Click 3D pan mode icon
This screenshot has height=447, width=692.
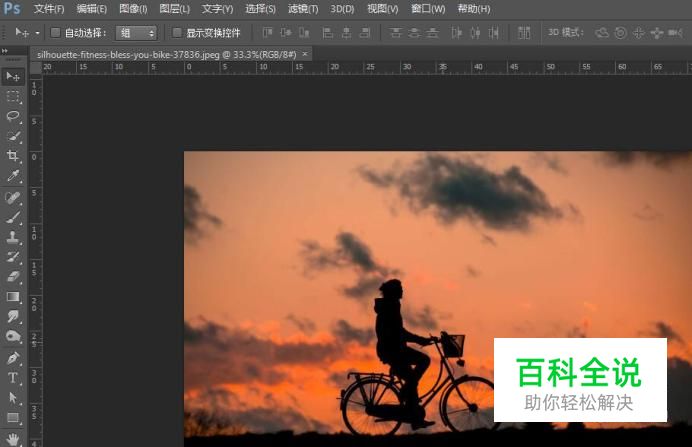[x=639, y=33]
